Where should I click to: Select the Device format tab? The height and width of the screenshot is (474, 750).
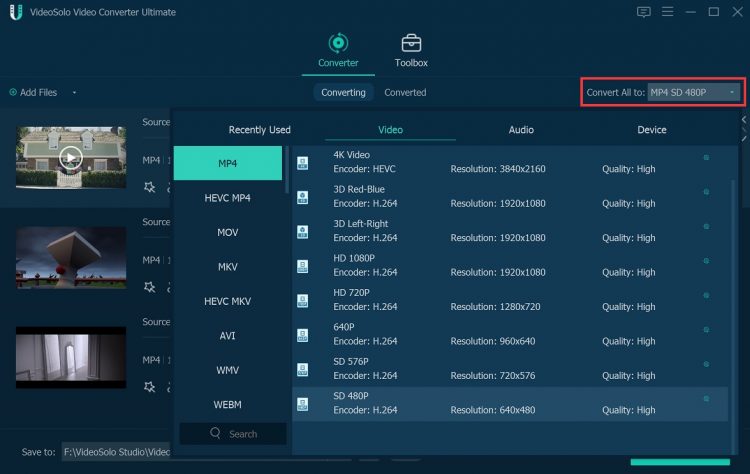point(651,130)
